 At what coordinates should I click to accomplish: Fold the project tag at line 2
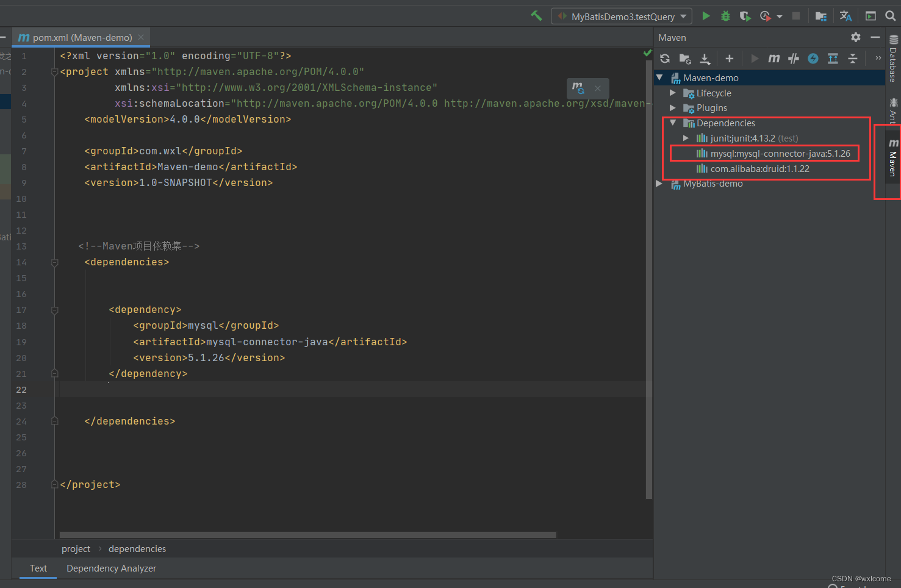[x=55, y=72]
